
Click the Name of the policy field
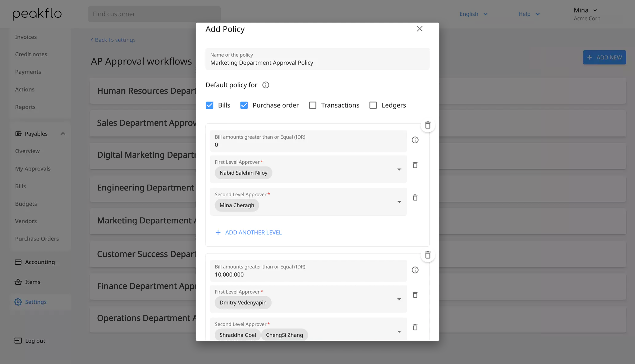[317, 59]
